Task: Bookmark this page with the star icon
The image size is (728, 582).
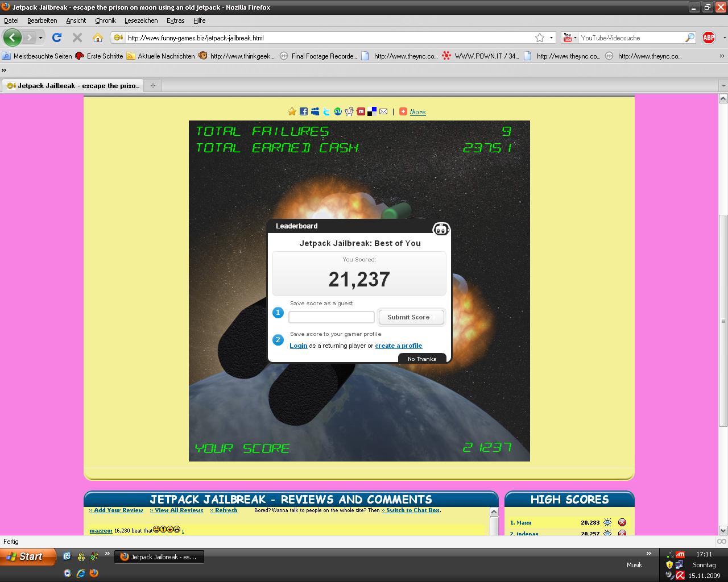Action: click(540, 38)
